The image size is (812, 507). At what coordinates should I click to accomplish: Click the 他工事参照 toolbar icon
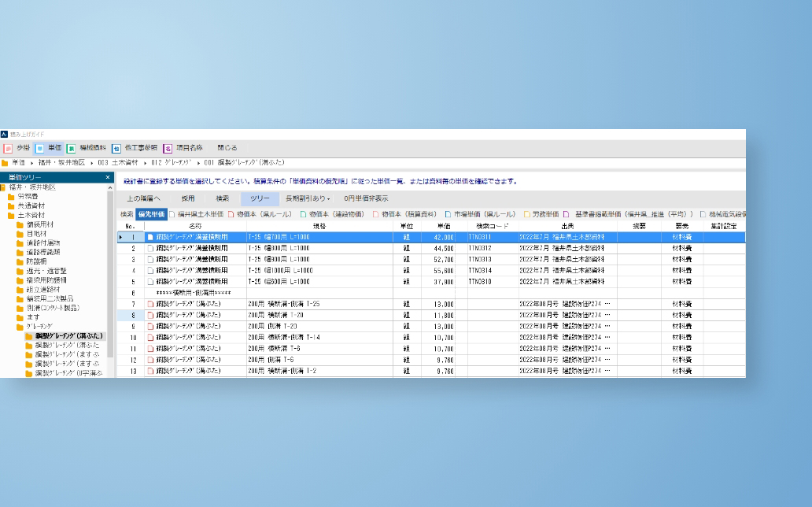116,148
